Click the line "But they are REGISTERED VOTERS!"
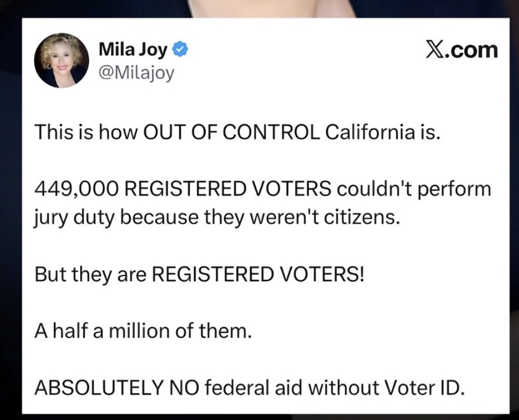The image size is (519, 420). tap(199, 274)
